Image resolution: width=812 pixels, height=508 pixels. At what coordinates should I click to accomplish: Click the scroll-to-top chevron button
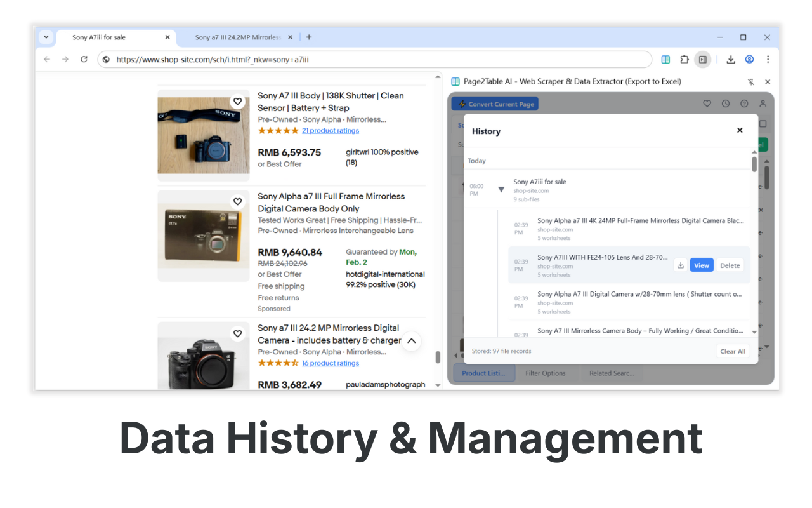pos(411,341)
